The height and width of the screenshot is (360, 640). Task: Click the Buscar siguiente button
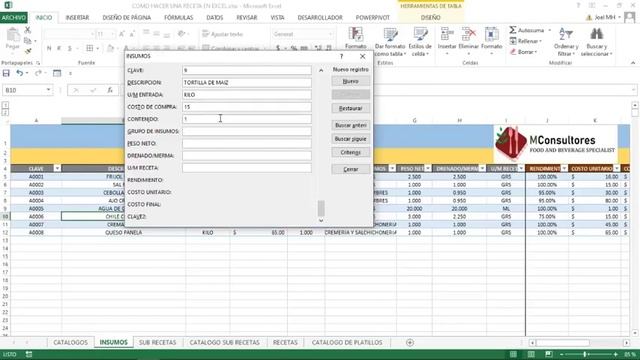351,139
